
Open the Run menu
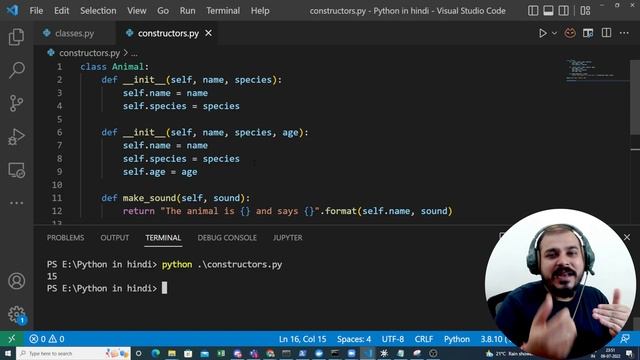tap(187, 11)
